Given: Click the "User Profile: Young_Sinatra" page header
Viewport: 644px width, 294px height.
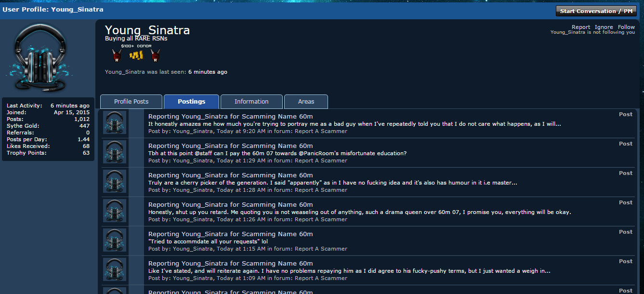Looking at the screenshot, I should pos(53,9).
